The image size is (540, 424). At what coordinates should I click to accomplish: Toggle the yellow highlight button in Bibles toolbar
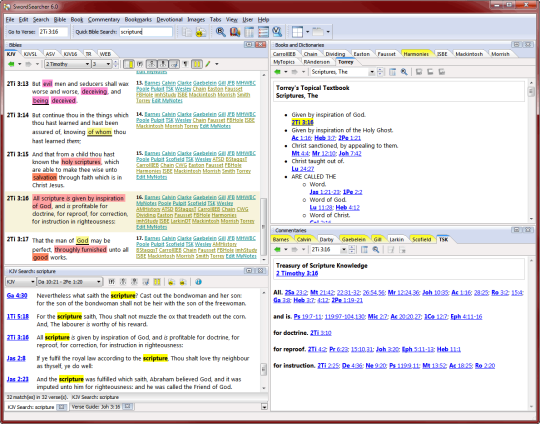(197, 64)
